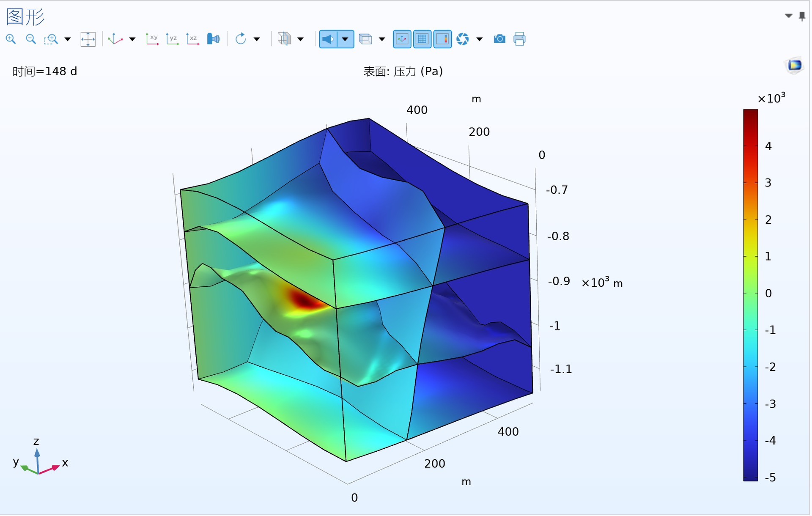Switch to the XZ plane view
Image resolution: width=812 pixels, height=516 pixels.
pos(192,39)
